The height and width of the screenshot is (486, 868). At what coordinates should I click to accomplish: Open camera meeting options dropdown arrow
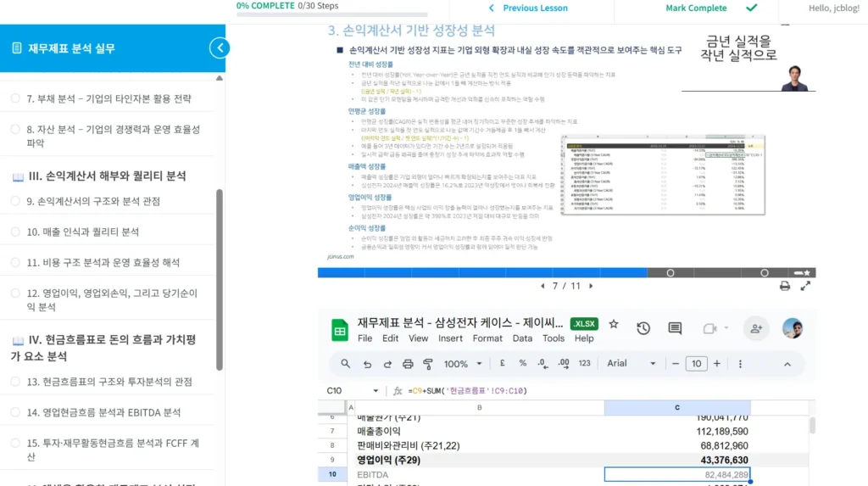[726, 328]
